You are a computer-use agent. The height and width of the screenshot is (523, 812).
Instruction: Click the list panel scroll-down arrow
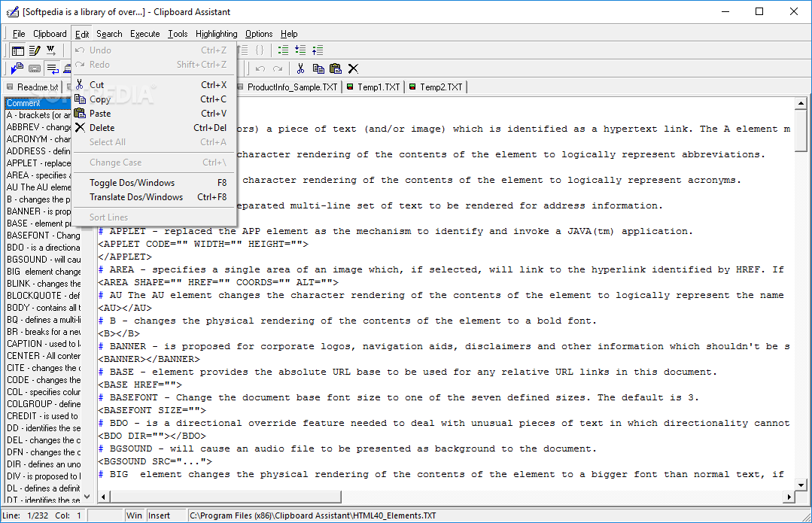coord(87,497)
